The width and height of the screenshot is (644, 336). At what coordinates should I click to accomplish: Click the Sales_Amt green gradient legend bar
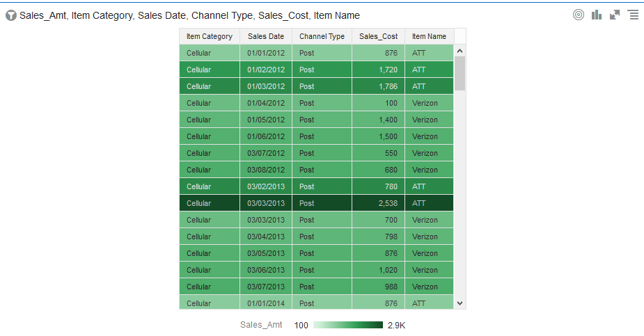(348, 326)
